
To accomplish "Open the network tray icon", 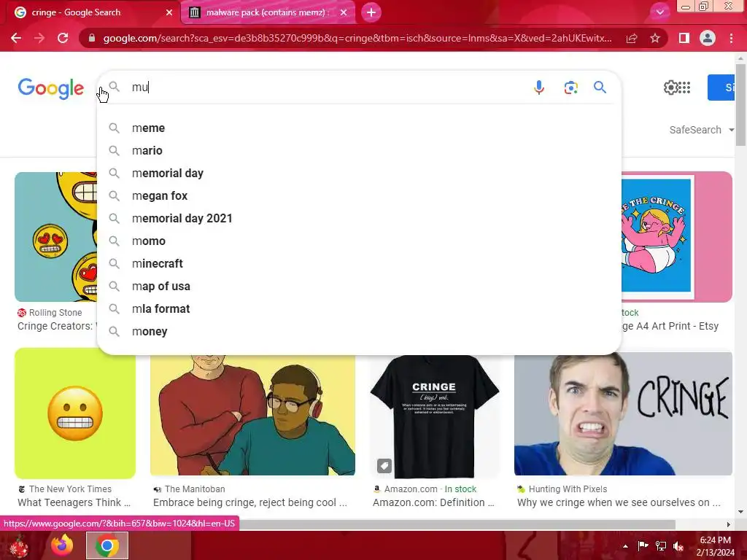I will [x=661, y=546].
